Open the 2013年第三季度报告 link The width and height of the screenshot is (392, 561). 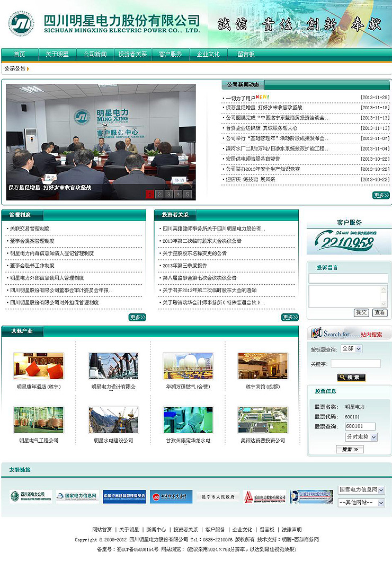[185, 266]
